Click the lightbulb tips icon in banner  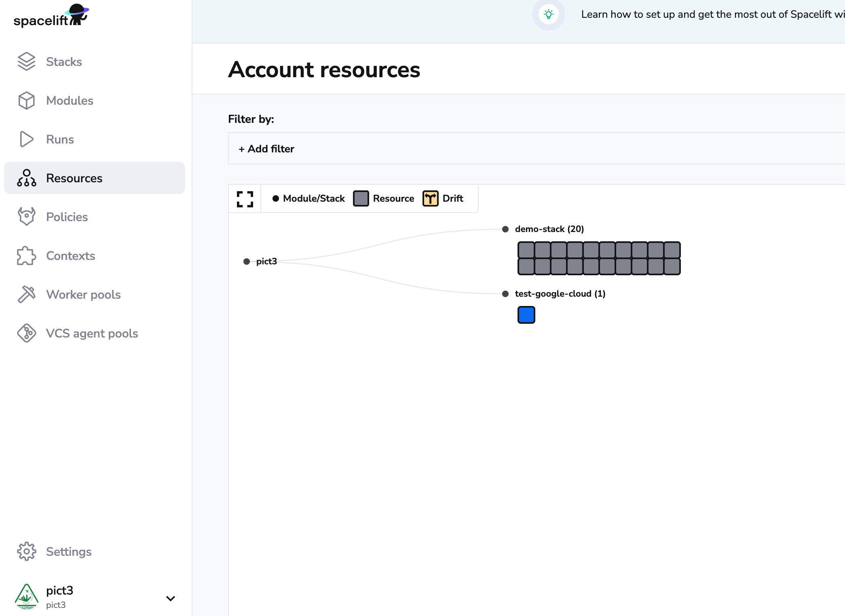tap(548, 15)
